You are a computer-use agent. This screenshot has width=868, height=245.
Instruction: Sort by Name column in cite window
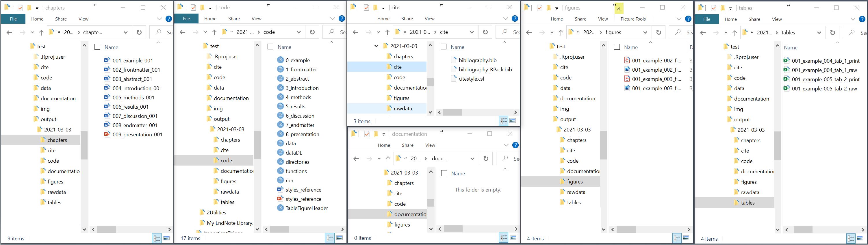point(457,47)
